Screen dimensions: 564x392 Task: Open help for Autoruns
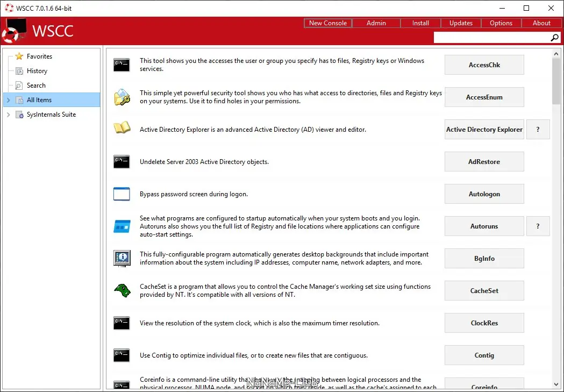pos(538,226)
